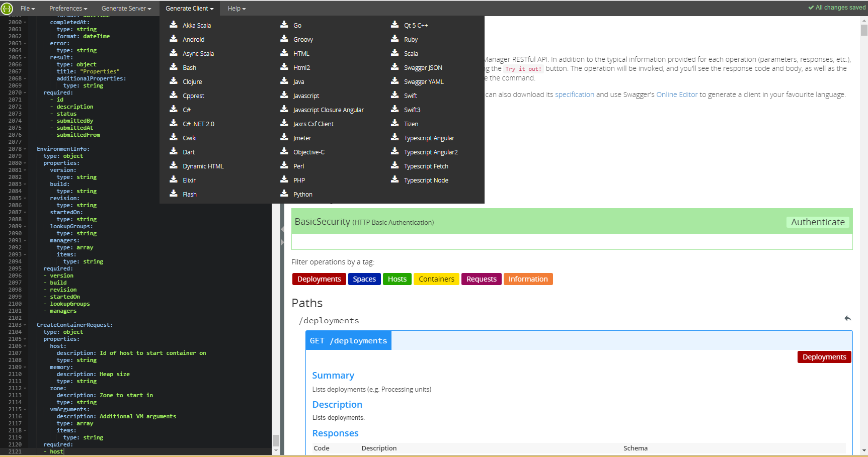Click the Cpprest download icon

click(x=174, y=95)
